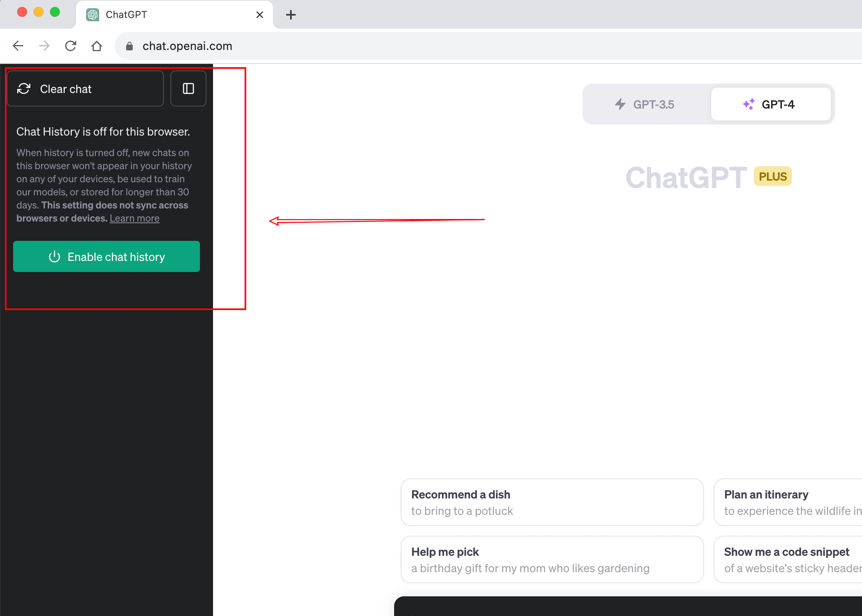Open a new browser tab with plus
This screenshot has width=862, height=616.
tap(291, 15)
